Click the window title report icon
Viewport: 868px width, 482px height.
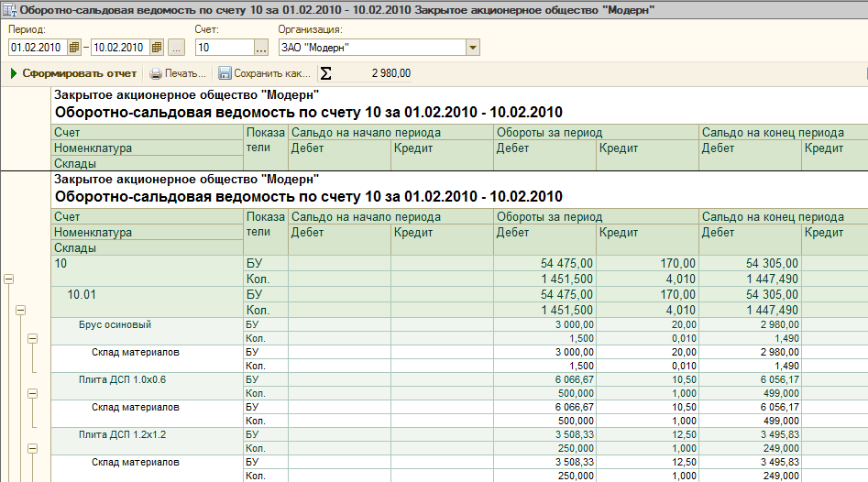click(x=9, y=10)
